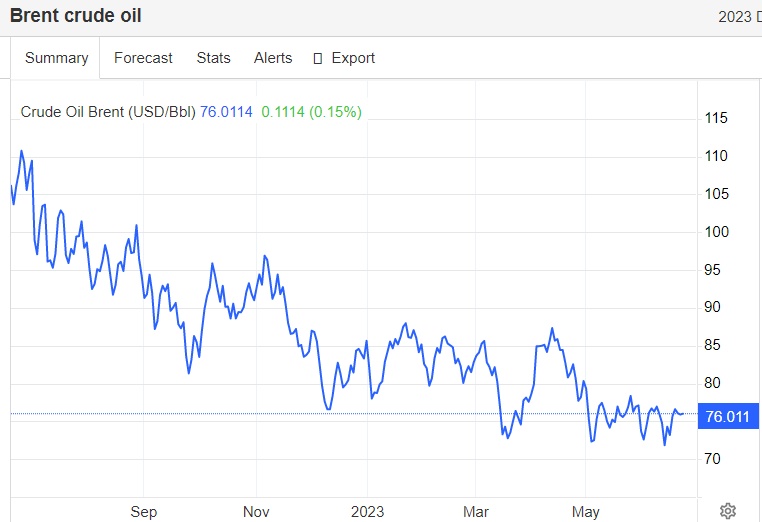
Task: Click the 2023 label on time axis
Action: pos(367,512)
